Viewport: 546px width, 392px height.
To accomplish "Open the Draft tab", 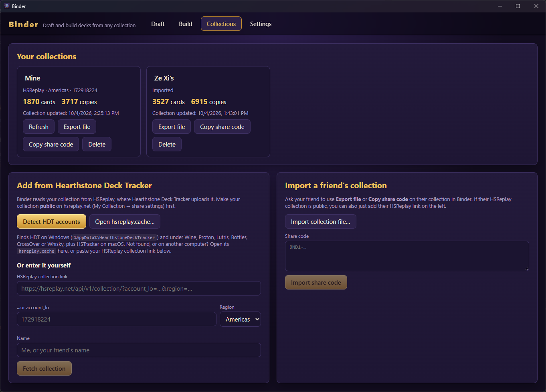I will point(158,24).
